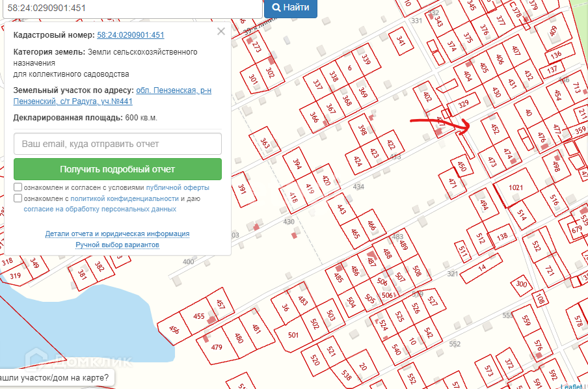Select parcel 573 on the map
The width and height of the screenshot is (588, 389).
point(488,371)
